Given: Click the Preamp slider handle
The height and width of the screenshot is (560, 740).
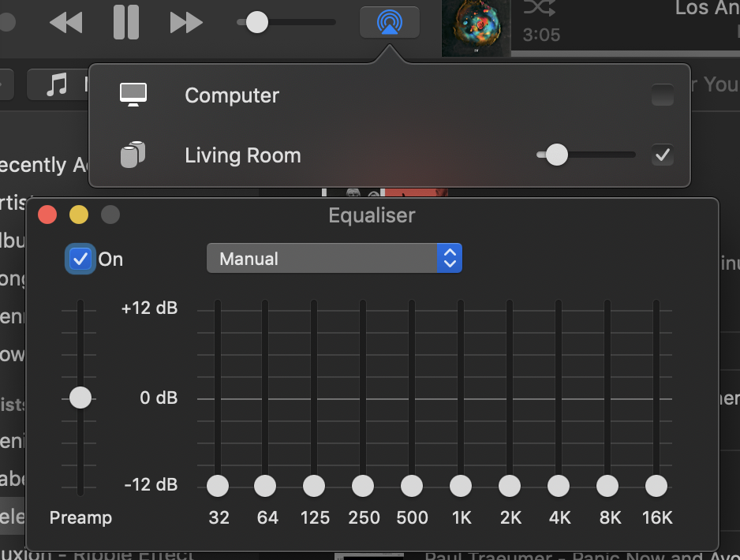Looking at the screenshot, I should [80, 398].
